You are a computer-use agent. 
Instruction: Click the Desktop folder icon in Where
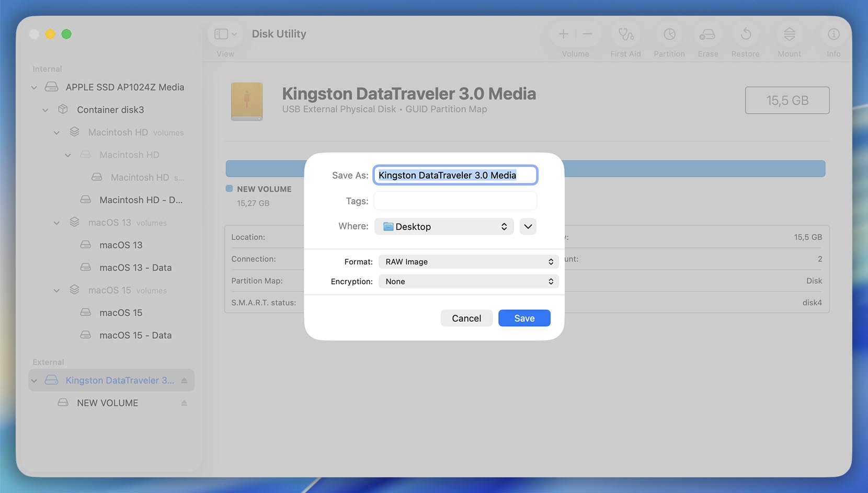coord(388,226)
